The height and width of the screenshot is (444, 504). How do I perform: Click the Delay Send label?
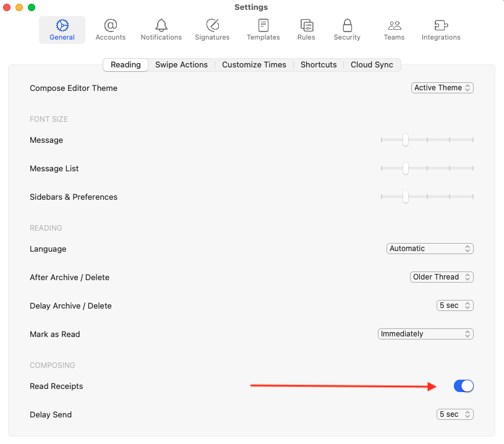[51, 414]
